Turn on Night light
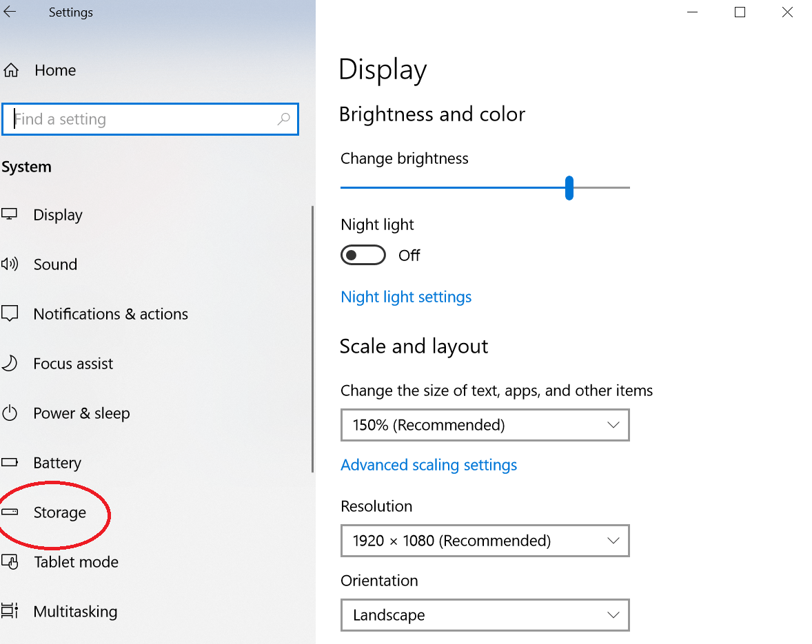This screenshot has width=812, height=644. coord(363,255)
